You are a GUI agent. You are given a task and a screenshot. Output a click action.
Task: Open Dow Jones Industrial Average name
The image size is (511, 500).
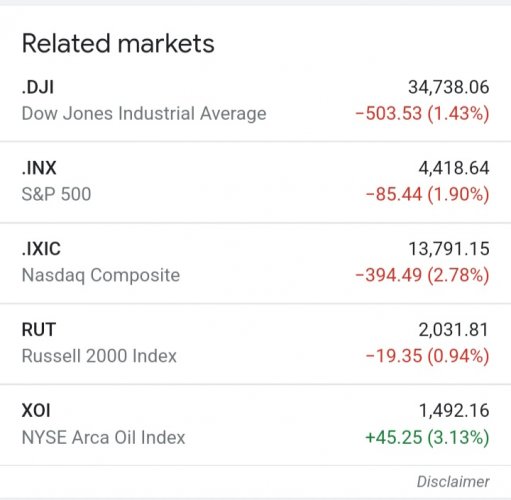tap(144, 113)
